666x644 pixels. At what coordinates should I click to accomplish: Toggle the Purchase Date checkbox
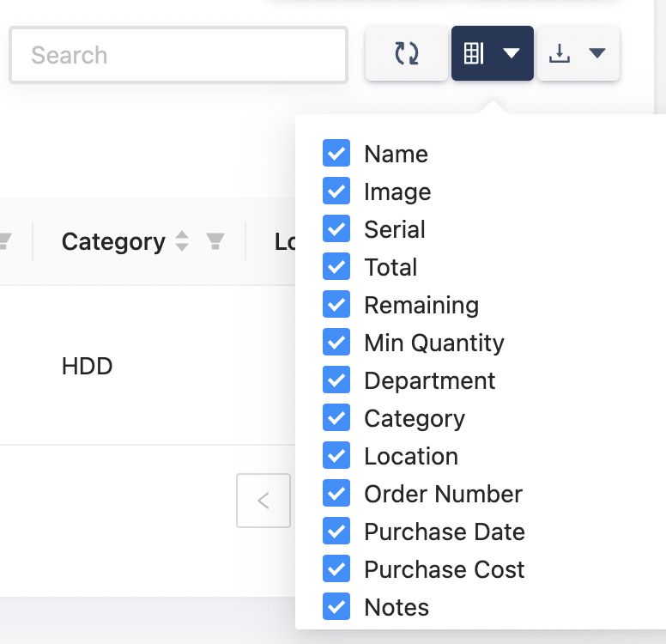click(336, 532)
